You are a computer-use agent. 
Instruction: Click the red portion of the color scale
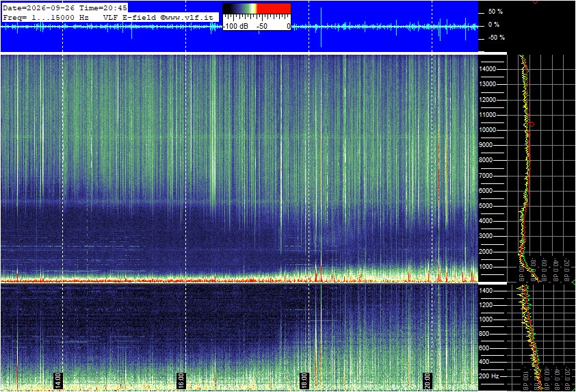[x=274, y=8]
